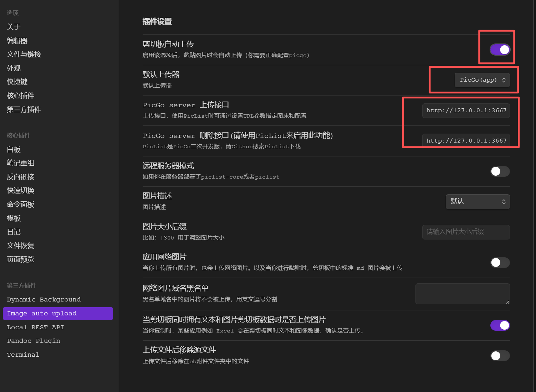This screenshot has width=536, height=392.
Task: Enable 远程服务器模式
Action: [500, 171]
